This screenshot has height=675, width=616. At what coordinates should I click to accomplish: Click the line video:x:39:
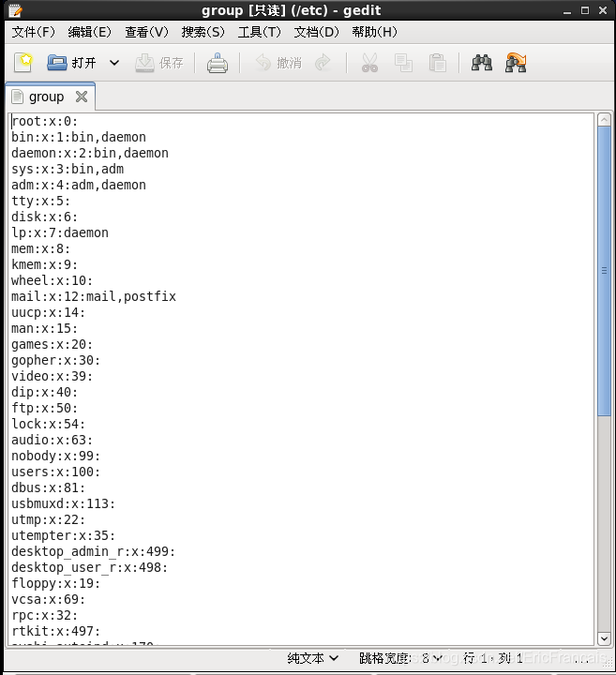pos(53,376)
